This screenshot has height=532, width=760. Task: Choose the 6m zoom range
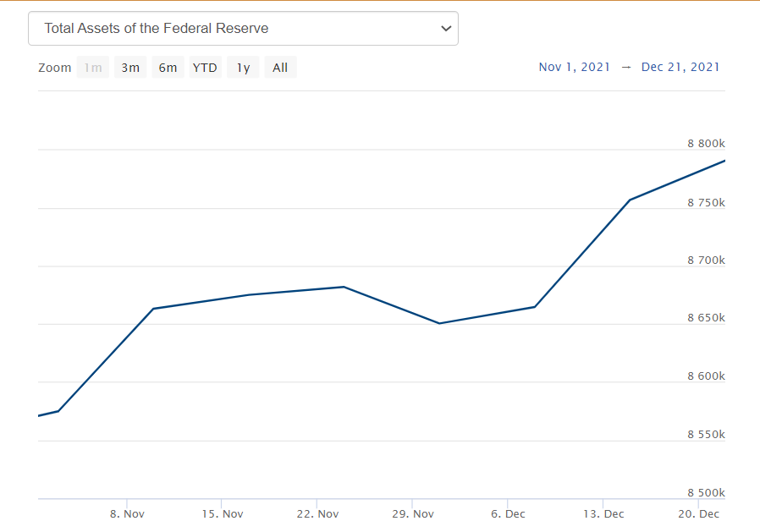168,68
